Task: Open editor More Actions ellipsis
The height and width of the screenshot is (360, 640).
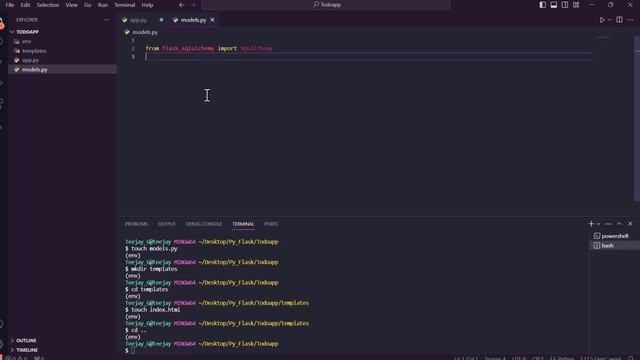Action: (x=631, y=20)
